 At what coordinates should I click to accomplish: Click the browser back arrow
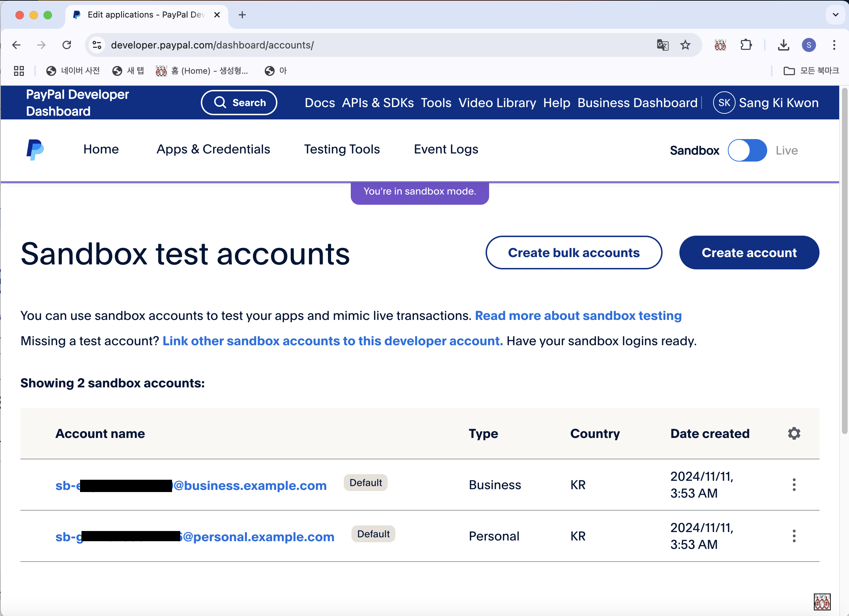pos(17,45)
